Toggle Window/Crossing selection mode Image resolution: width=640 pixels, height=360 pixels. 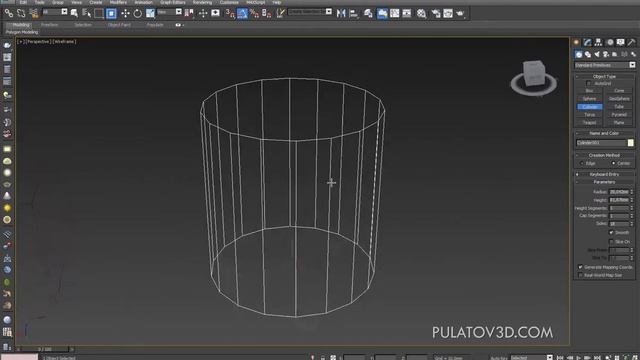tap(111, 13)
